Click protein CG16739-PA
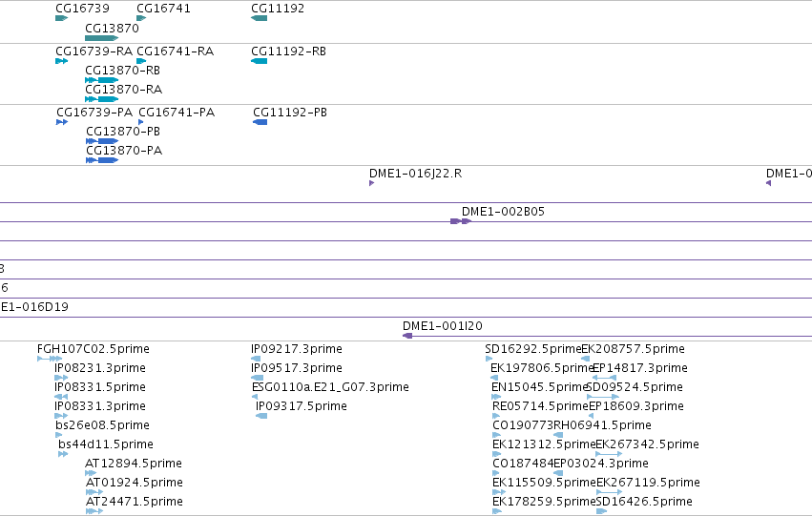 pos(94,113)
